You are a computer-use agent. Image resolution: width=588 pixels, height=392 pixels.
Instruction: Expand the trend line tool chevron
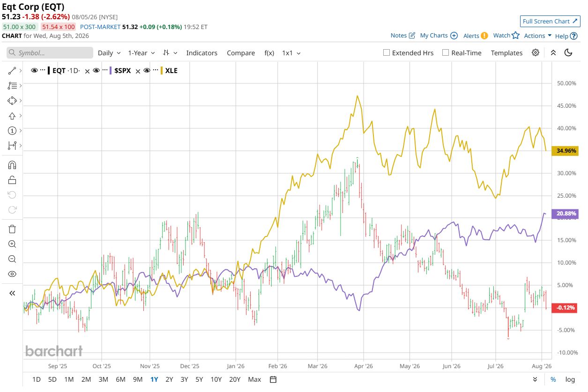coord(21,71)
